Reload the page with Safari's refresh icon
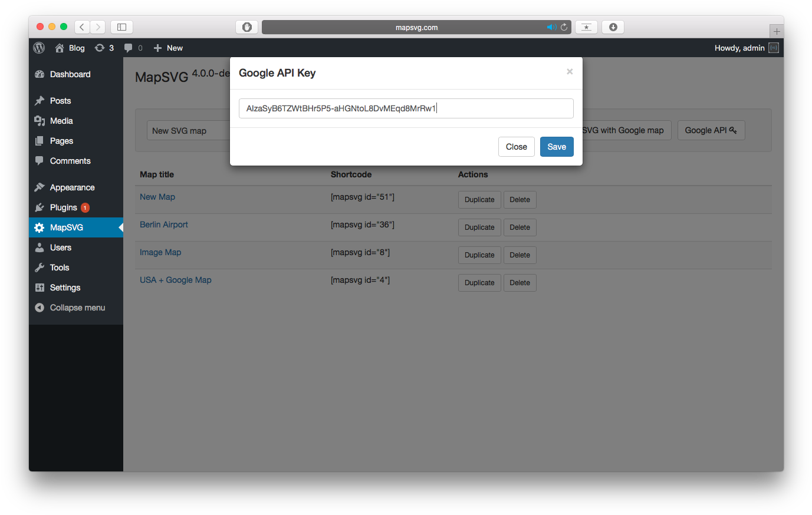812x515 pixels. point(564,27)
